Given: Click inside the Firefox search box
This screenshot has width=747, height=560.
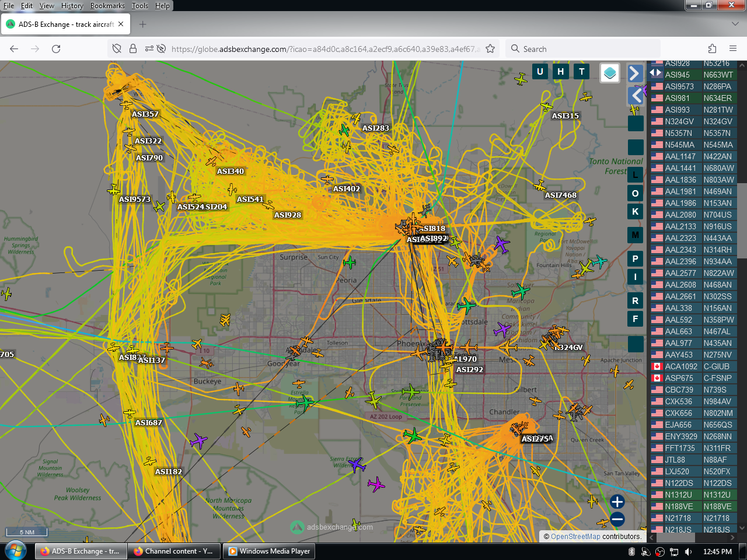Looking at the screenshot, I should coord(584,49).
